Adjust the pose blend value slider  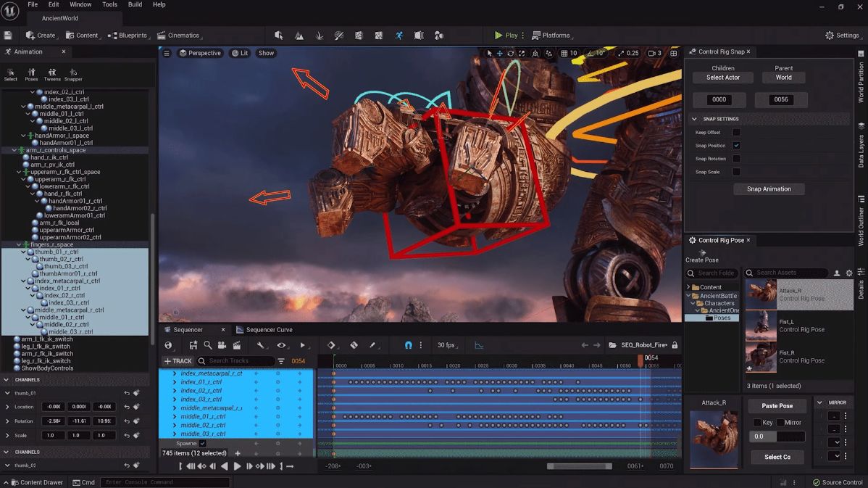777,437
